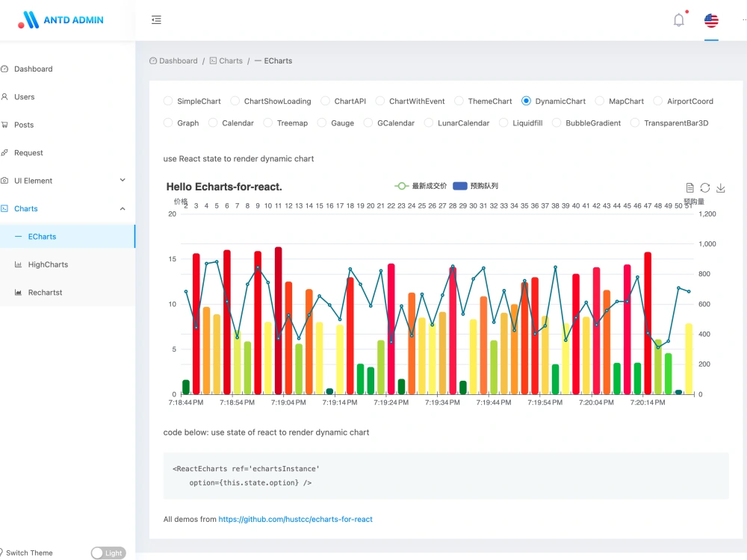Expand the UI Element submenu chevron
Viewport: 747px width, 560px height.
123,180
